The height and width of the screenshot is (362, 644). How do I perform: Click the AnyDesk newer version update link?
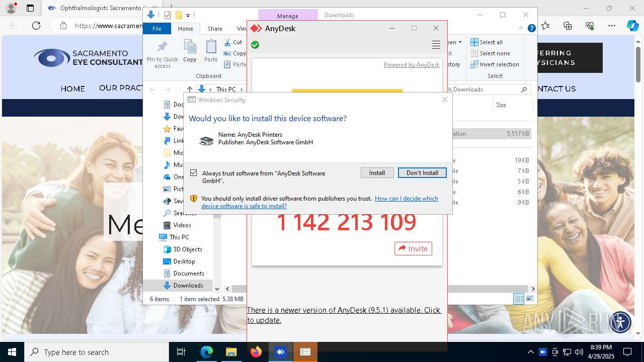(344, 315)
